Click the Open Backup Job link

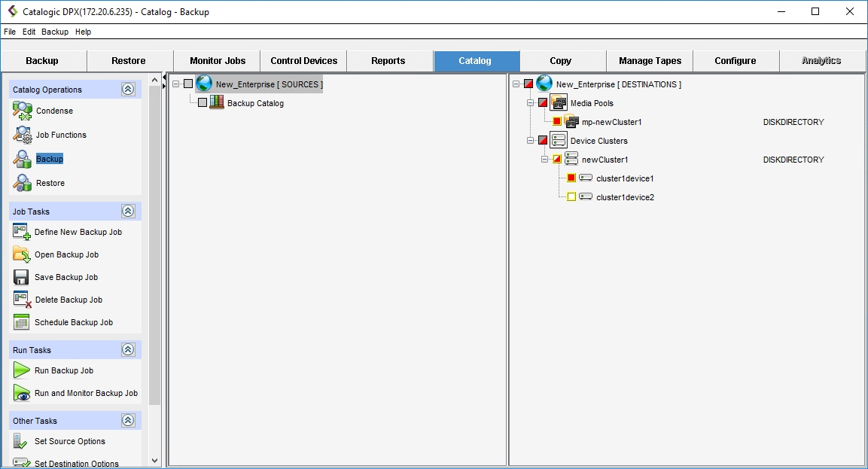66,254
